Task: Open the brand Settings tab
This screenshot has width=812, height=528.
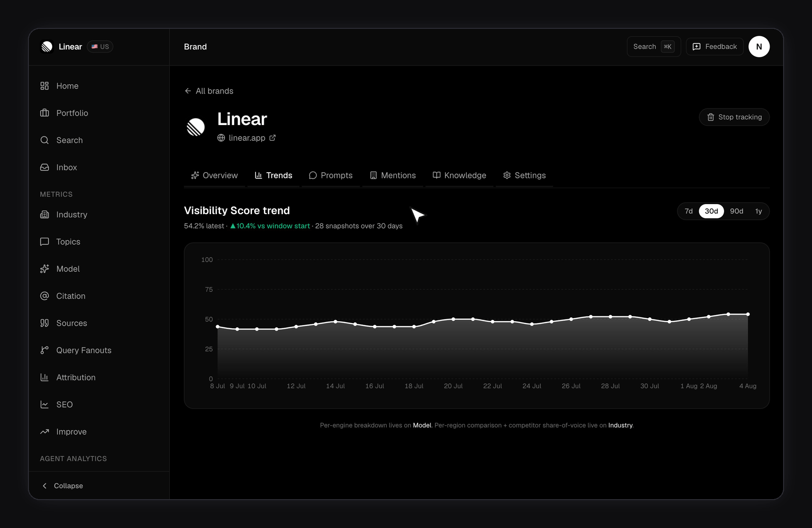Action: click(524, 175)
